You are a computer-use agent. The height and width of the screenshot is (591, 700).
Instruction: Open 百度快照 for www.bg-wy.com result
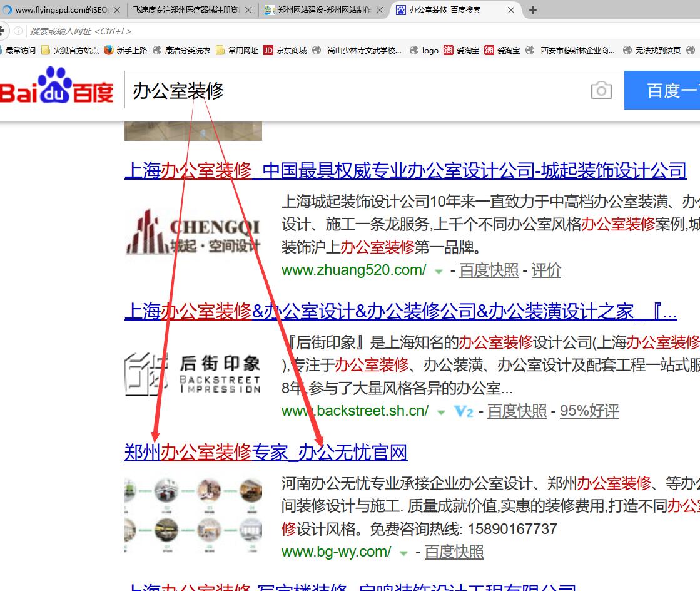pos(454,552)
